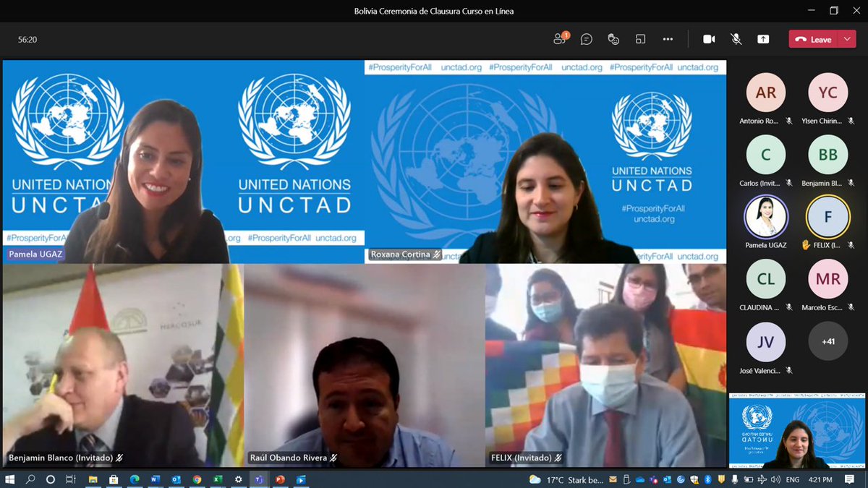Select FELIX raised-hand participant avatar F

(x=828, y=217)
